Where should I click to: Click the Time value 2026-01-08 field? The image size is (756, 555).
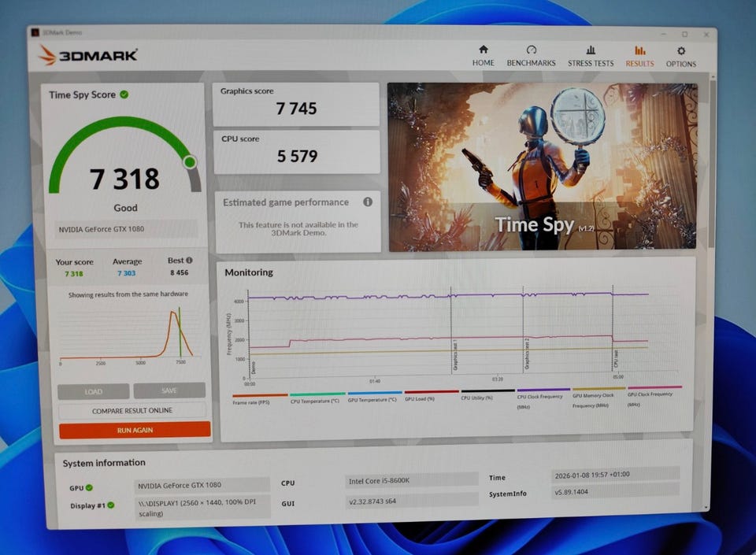(615, 475)
